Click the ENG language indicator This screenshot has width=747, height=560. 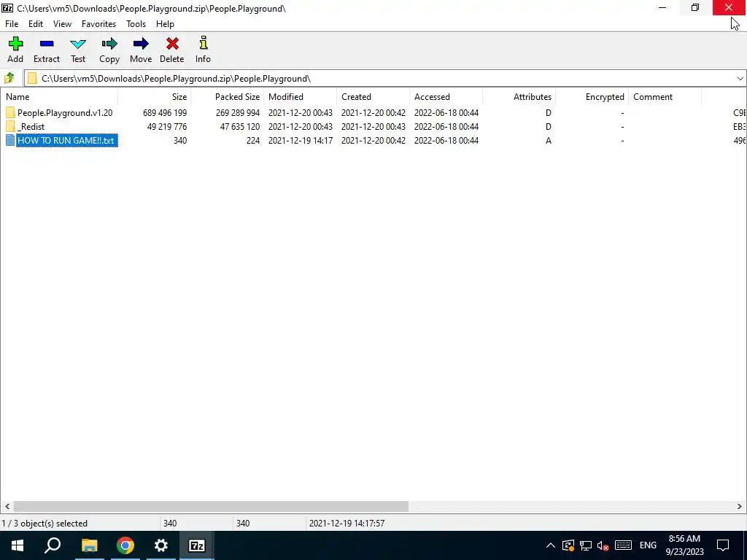tap(648, 545)
